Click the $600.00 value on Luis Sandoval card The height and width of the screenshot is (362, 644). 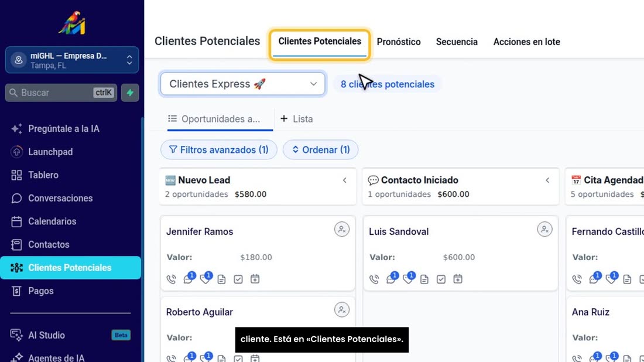pyautogui.click(x=459, y=257)
